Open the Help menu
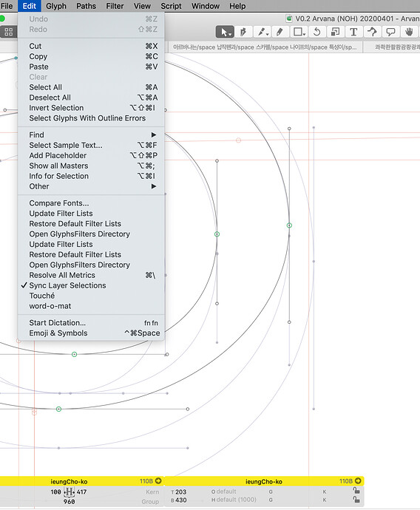Image resolution: width=420 pixels, height=510 pixels. tap(237, 6)
